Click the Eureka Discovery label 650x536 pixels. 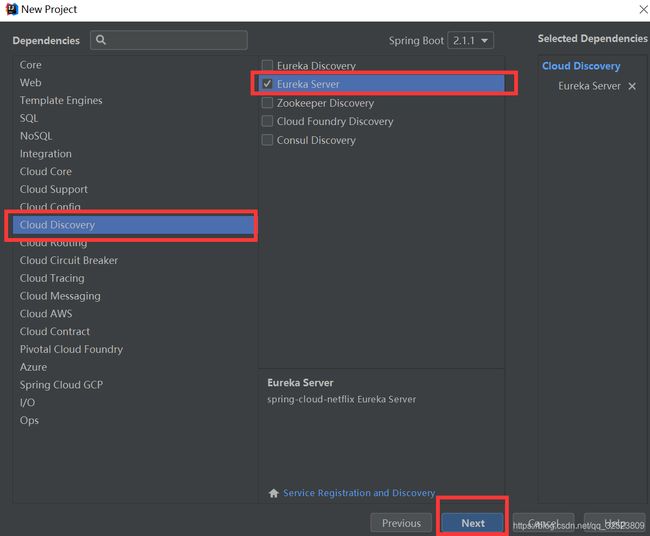point(316,65)
